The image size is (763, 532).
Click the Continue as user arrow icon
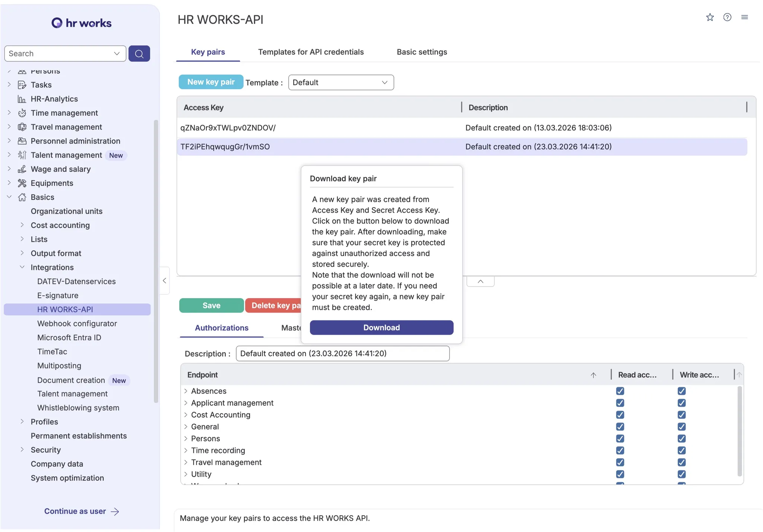click(x=115, y=512)
